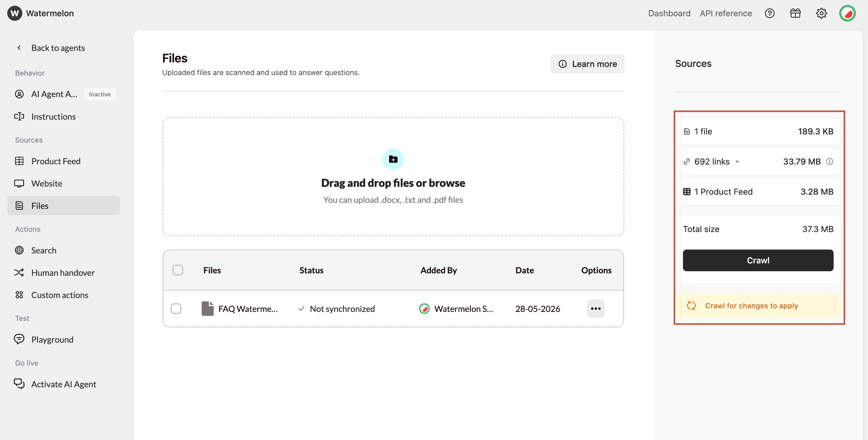This screenshot has height=440, width=868.
Task: Click the Instructions icon in sidebar
Action: [x=19, y=117]
